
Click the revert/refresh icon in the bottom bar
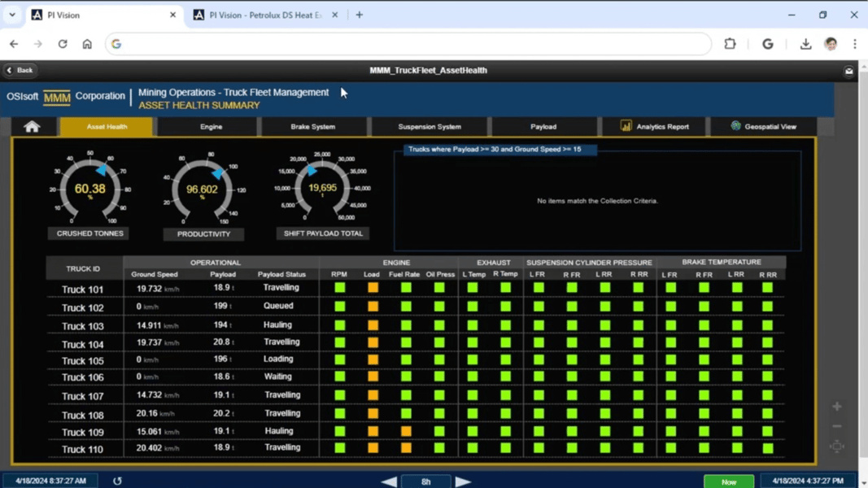click(x=116, y=481)
